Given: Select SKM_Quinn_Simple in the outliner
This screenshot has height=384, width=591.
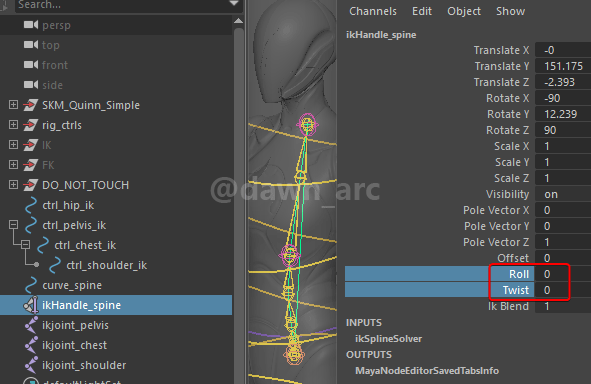Looking at the screenshot, I should click(91, 105).
